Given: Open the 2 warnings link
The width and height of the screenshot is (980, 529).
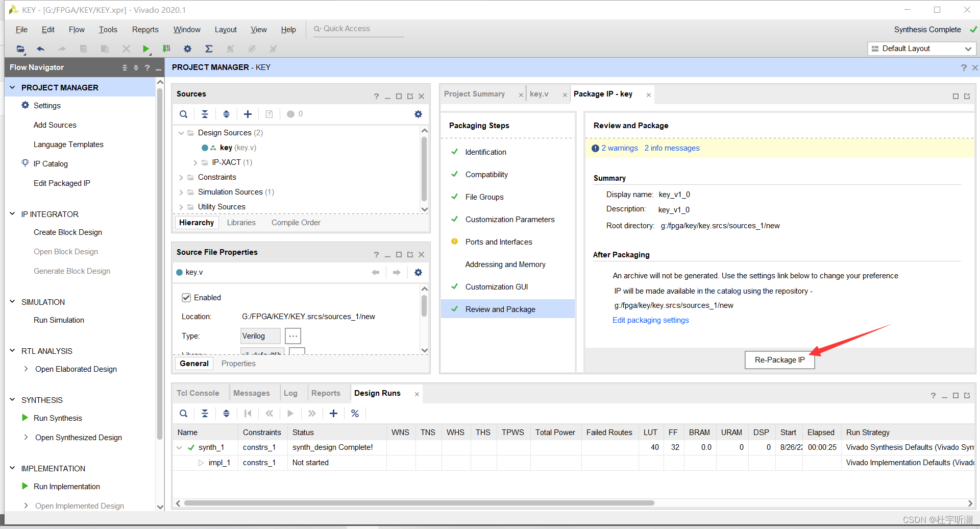Looking at the screenshot, I should click(x=620, y=148).
